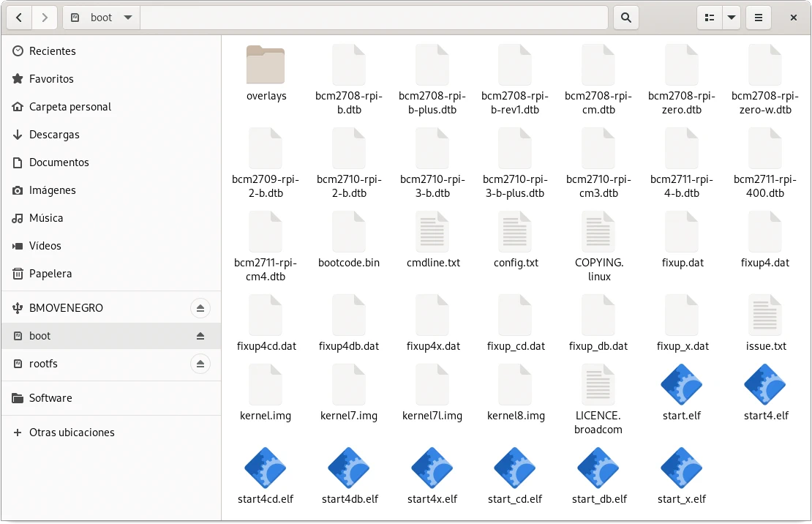Screen dimensions: 812x524
Task: Open the overlays folder
Action: click(x=266, y=65)
